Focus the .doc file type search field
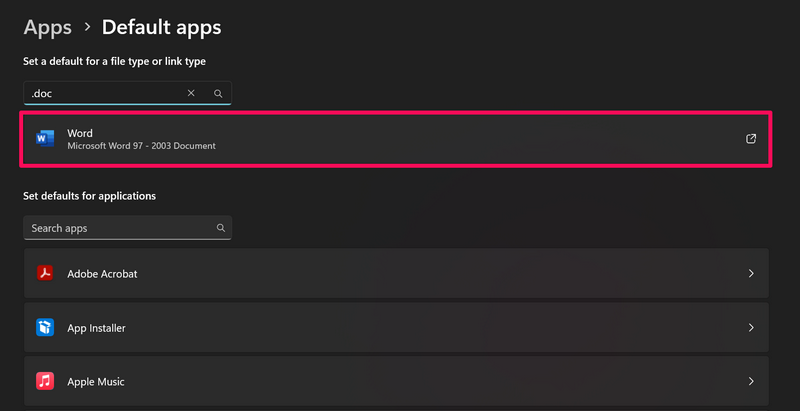This screenshot has width=800, height=411. coord(100,93)
